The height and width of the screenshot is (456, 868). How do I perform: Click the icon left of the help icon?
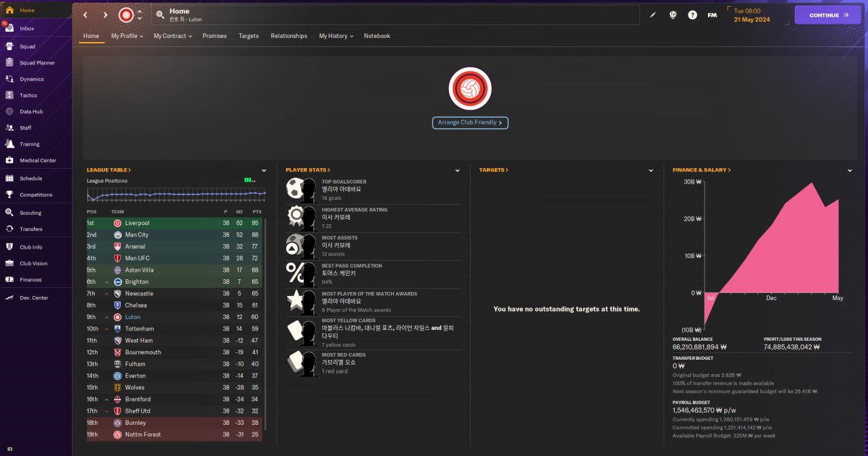click(x=673, y=15)
